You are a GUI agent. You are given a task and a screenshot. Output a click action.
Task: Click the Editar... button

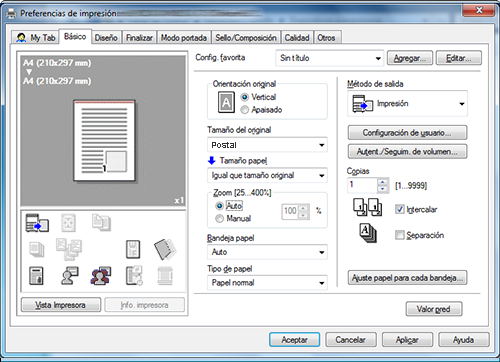point(459,58)
